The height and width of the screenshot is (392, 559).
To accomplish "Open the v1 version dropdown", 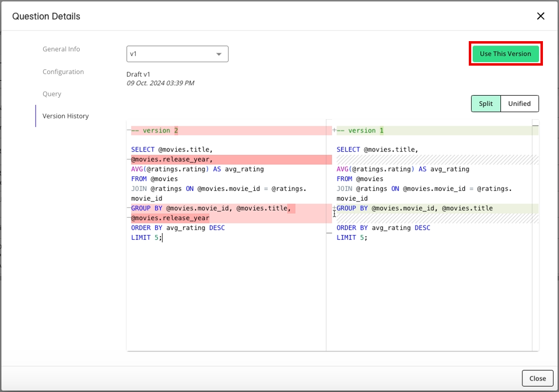I will [177, 54].
